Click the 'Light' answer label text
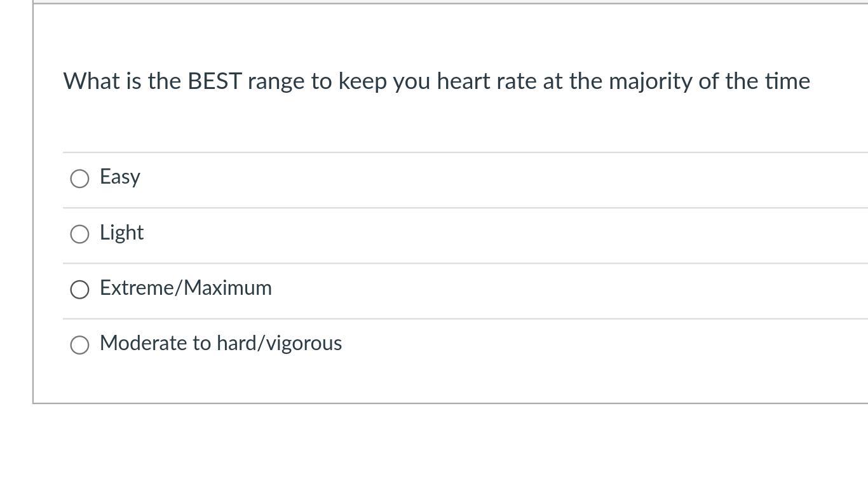The image size is (868, 488). [122, 233]
